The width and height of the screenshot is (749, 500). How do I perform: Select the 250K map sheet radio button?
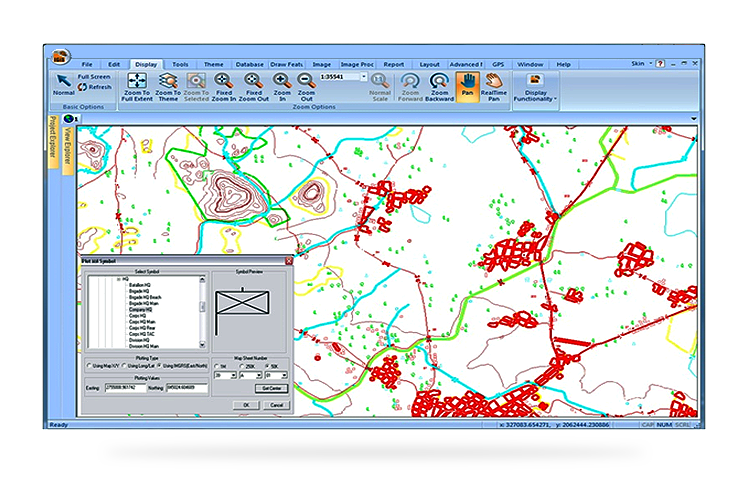[242, 366]
